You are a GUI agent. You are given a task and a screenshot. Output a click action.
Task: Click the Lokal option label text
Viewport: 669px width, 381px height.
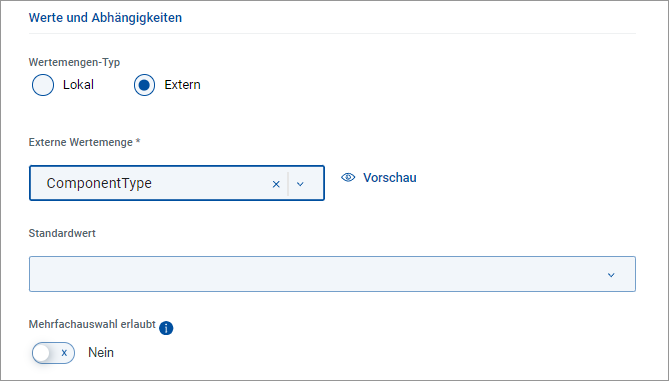point(78,84)
